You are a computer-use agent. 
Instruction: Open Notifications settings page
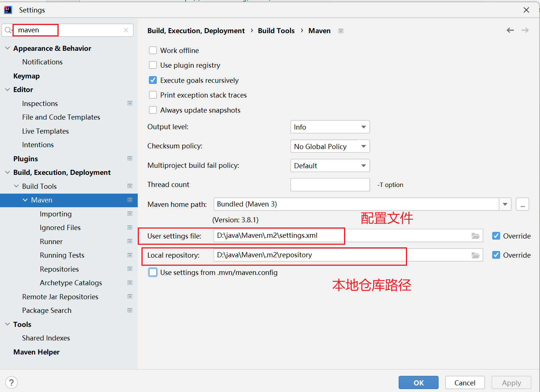[x=42, y=62]
